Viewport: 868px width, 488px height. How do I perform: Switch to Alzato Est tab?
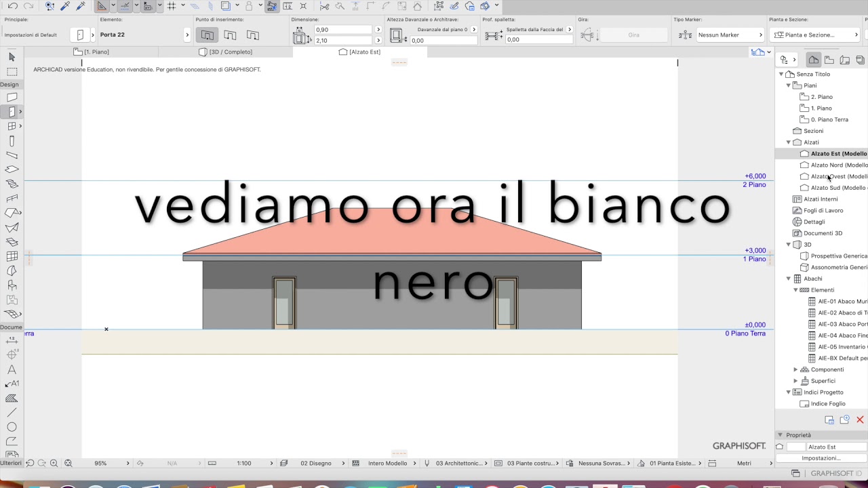359,52
